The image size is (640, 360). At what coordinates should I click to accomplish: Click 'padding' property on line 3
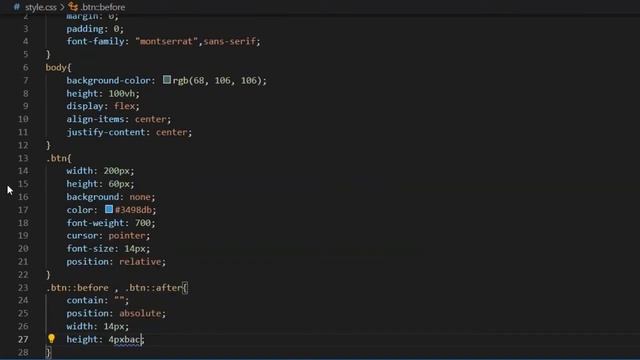tap(85, 29)
